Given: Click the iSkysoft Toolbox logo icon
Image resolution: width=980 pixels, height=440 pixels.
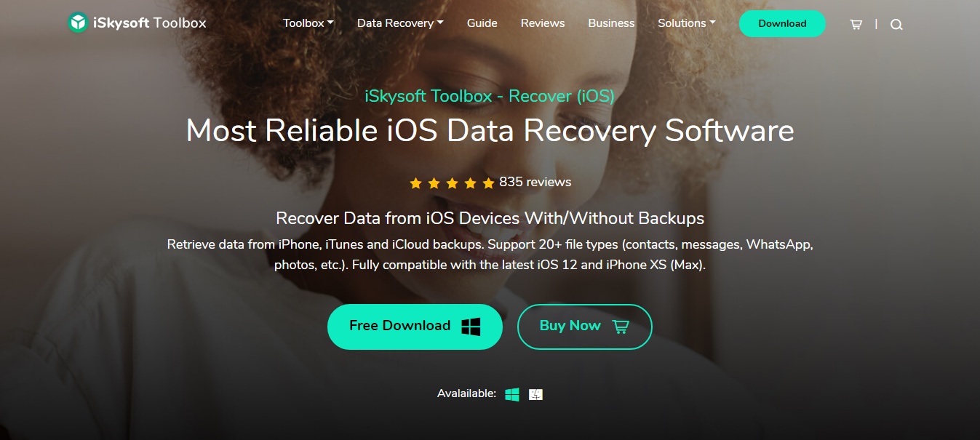Looking at the screenshot, I should [78, 23].
